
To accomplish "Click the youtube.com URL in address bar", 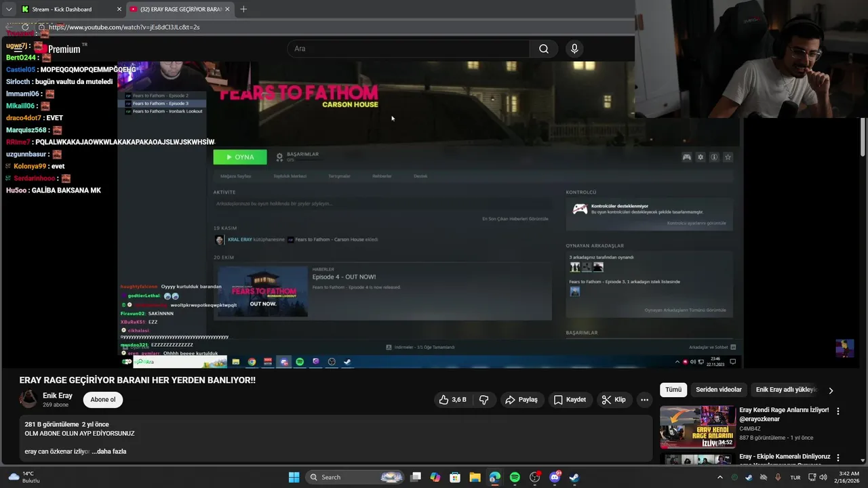I will coord(124,27).
